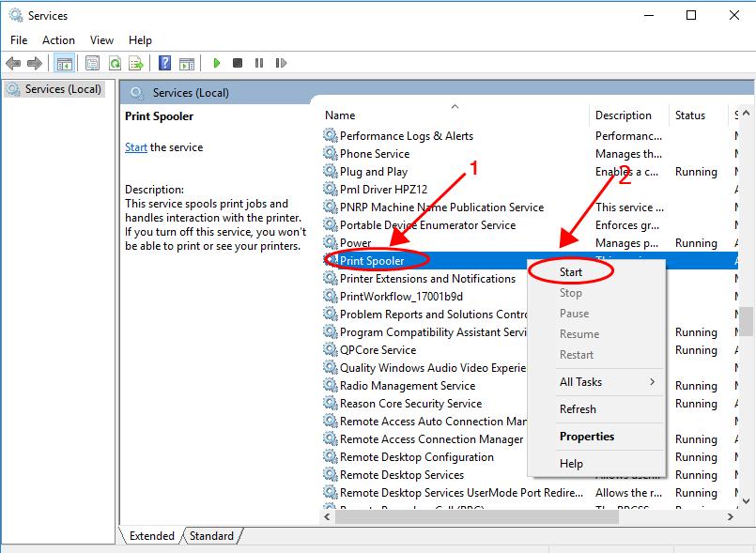
Task: Choose Refresh in the context menu
Action: point(596,408)
